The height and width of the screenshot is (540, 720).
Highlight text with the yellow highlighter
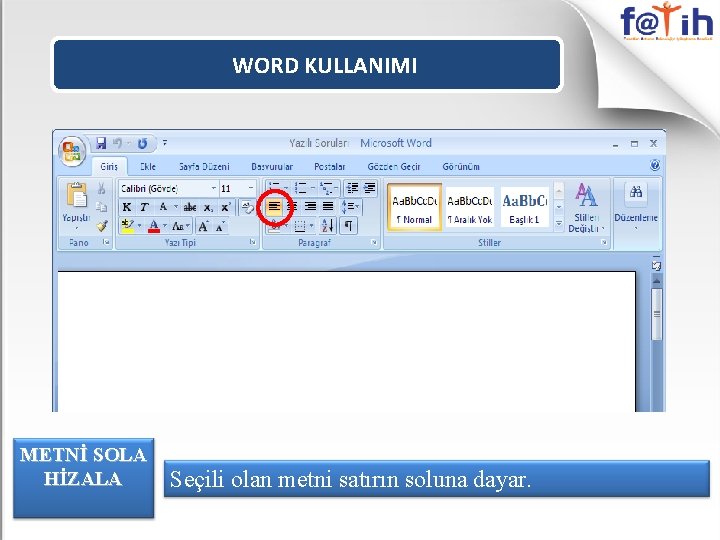coord(127,226)
